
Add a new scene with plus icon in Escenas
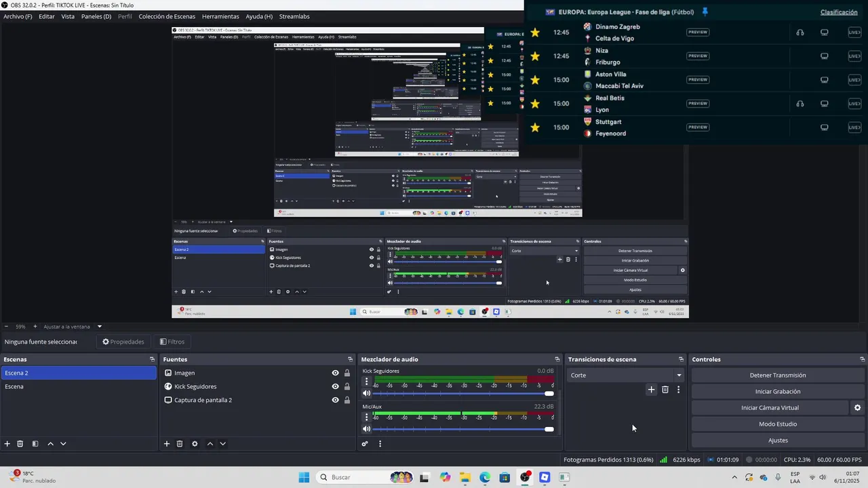tap(7, 444)
